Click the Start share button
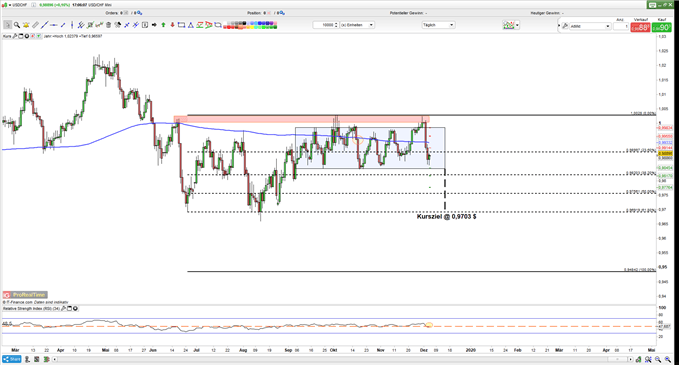The height and width of the screenshot is (365, 679). click(x=12, y=359)
